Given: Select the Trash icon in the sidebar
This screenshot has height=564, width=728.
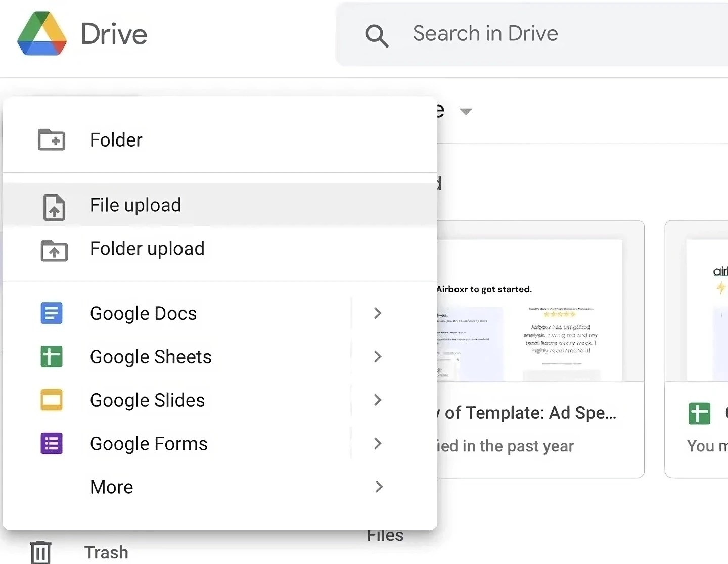Looking at the screenshot, I should 40,552.
